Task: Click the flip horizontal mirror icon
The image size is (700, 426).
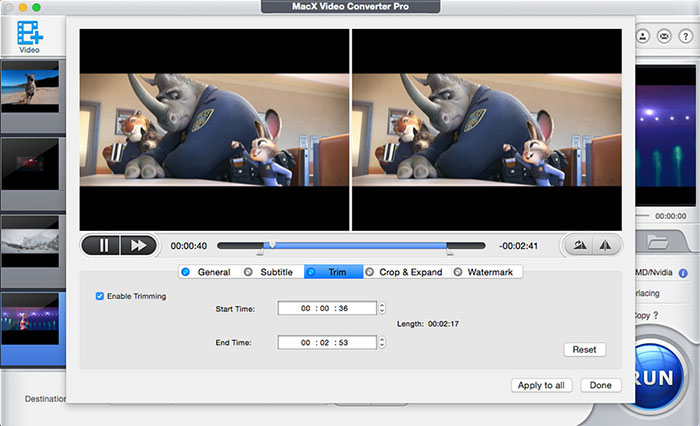Action: 605,245
